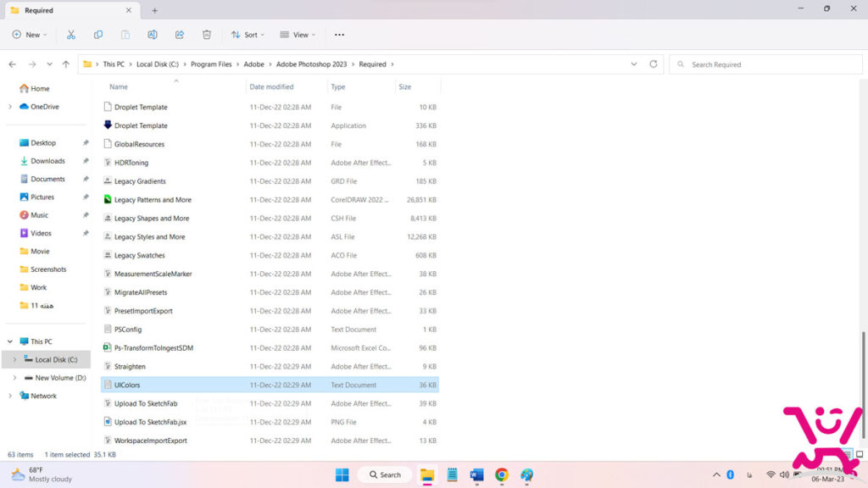868x488 pixels.
Task: Collapse the This PC tree node
Action: pyautogui.click(x=10, y=341)
